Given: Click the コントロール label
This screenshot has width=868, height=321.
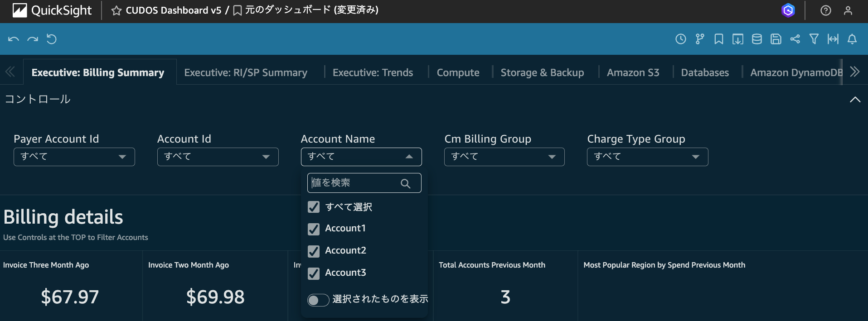Looking at the screenshot, I should click(x=38, y=99).
